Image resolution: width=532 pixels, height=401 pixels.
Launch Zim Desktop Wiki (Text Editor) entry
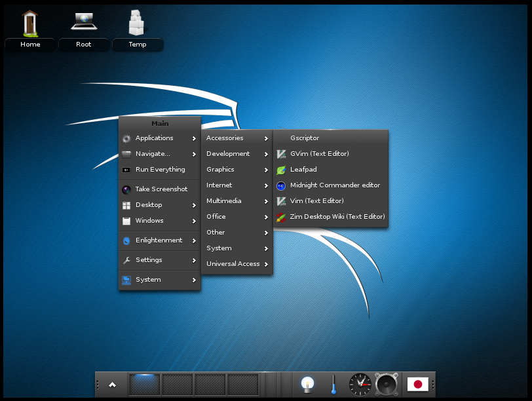pyautogui.click(x=331, y=217)
